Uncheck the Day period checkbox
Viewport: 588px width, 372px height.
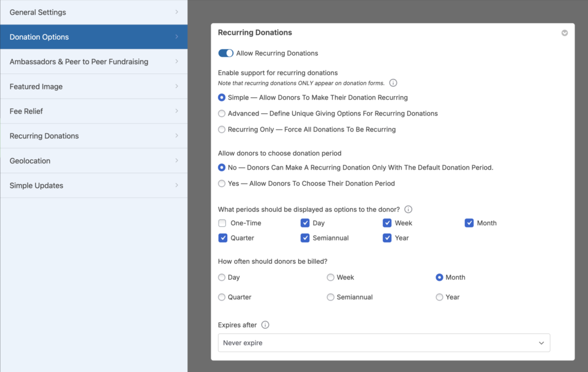click(305, 223)
